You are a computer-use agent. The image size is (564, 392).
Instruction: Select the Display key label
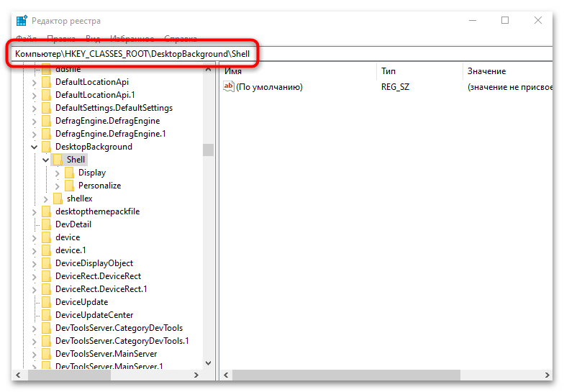tap(92, 173)
